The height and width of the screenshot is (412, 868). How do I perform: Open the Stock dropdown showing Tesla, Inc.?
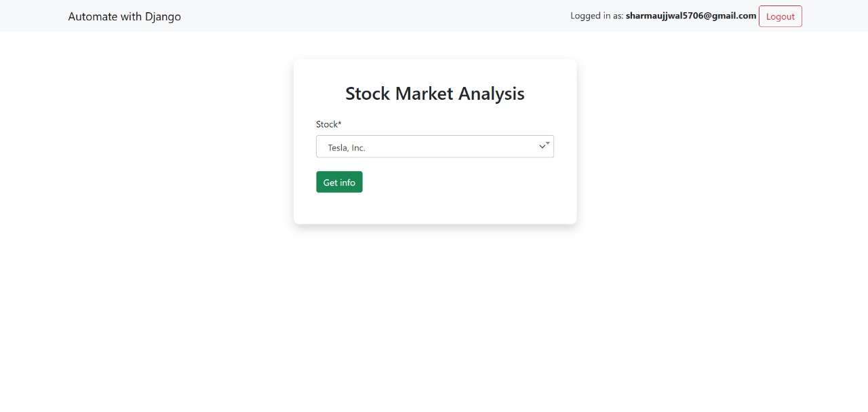[x=435, y=147]
